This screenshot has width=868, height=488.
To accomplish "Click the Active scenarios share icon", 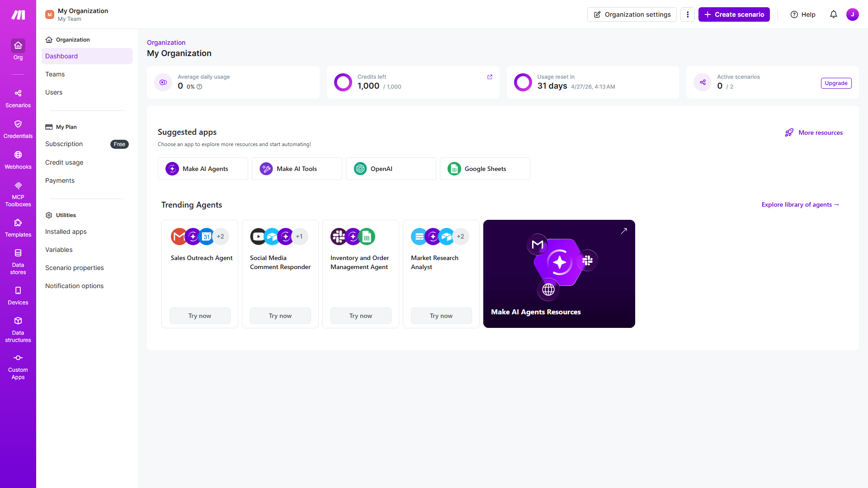I will (703, 82).
